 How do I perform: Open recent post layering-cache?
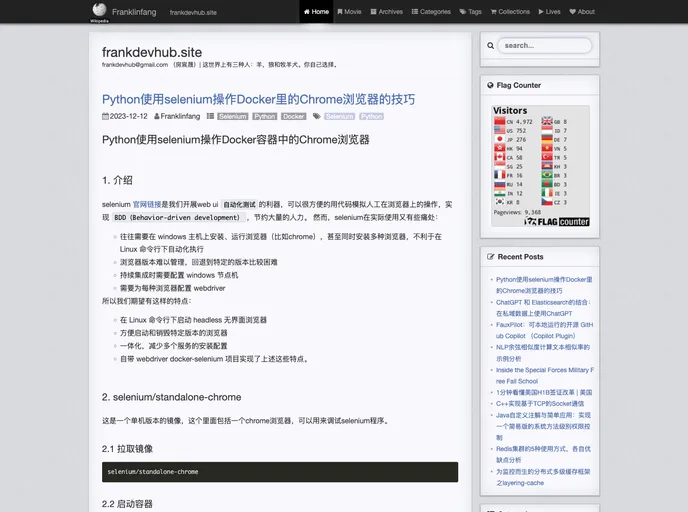tap(543, 477)
